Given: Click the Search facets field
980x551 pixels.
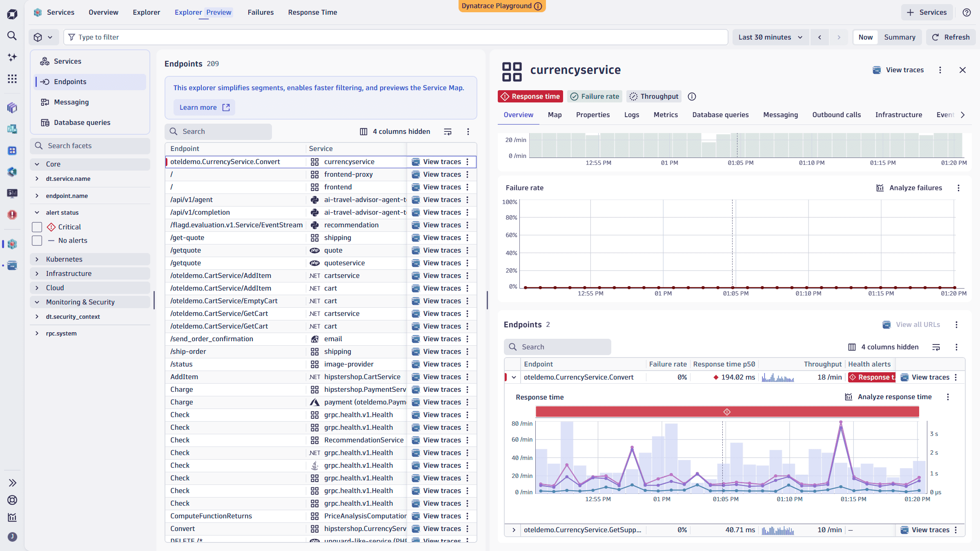Looking at the screenshot, I should click(90, 146).
